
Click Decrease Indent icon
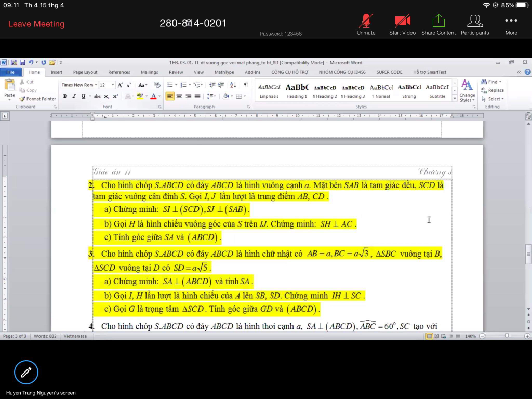pyautogui.click(x=212, y=85)
